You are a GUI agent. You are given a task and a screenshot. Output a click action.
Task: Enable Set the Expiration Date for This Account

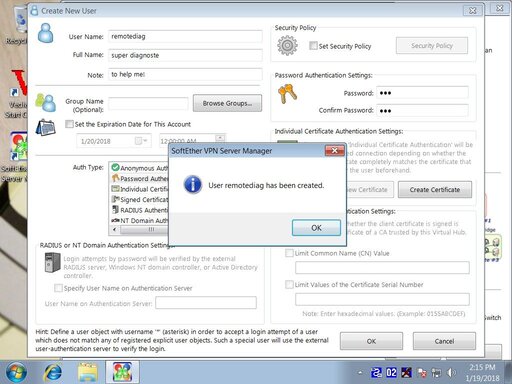[x=69, y=124]
